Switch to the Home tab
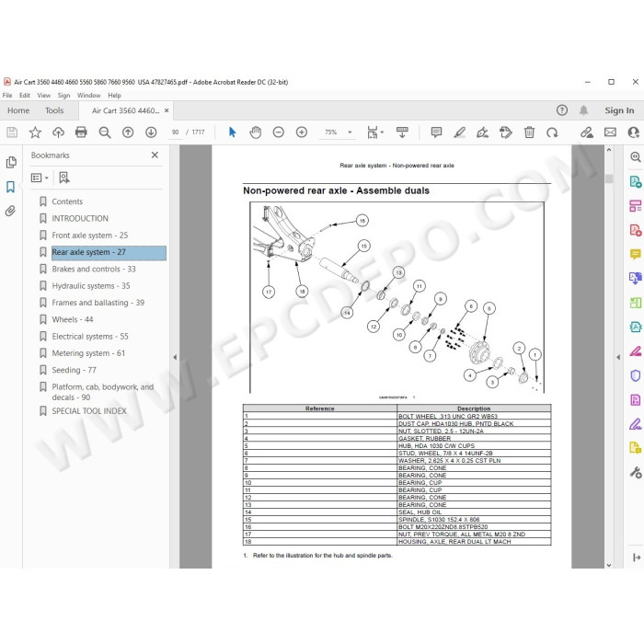Image resolution: width=644 pixels, height=644 pixels. [18, 110]
